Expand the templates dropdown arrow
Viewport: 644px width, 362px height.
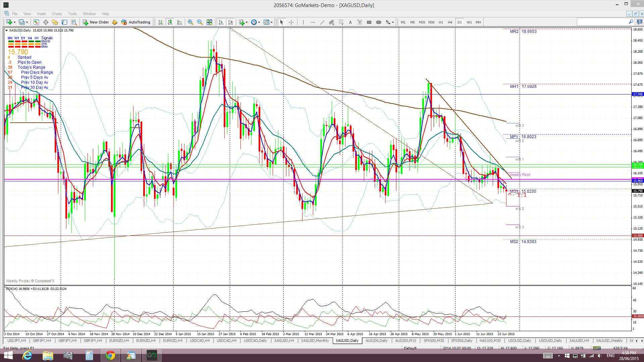[271, 22]
